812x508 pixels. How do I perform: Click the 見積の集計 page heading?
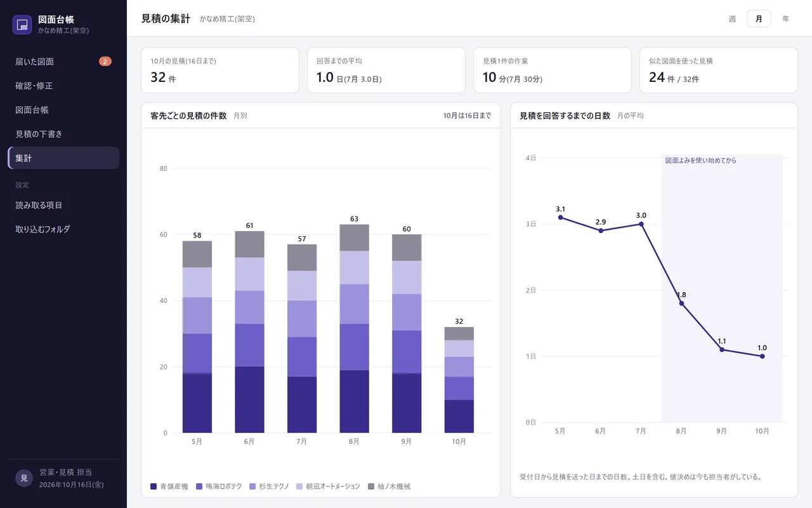(166, 18)
